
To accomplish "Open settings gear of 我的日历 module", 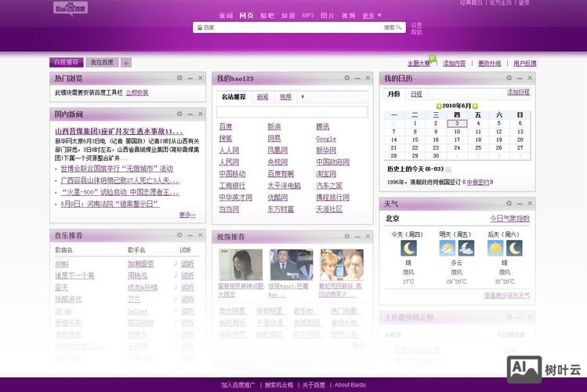I will point(509,78).
